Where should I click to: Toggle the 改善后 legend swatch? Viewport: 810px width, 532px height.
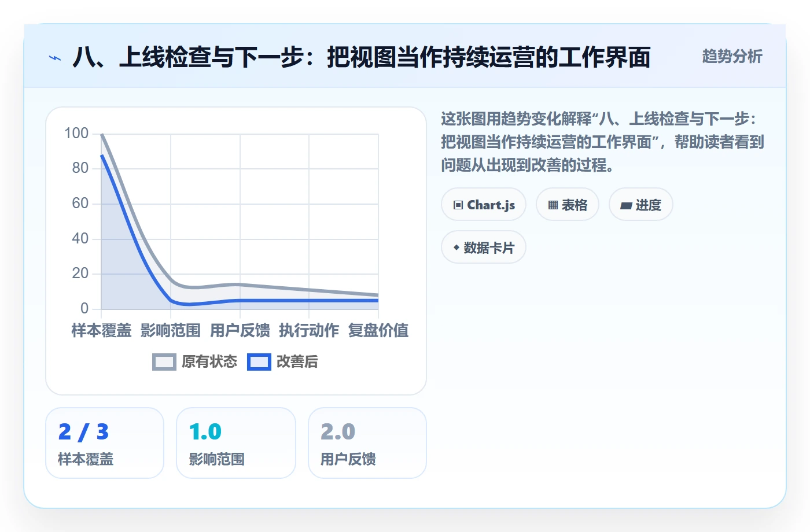[x=259, y=362]
